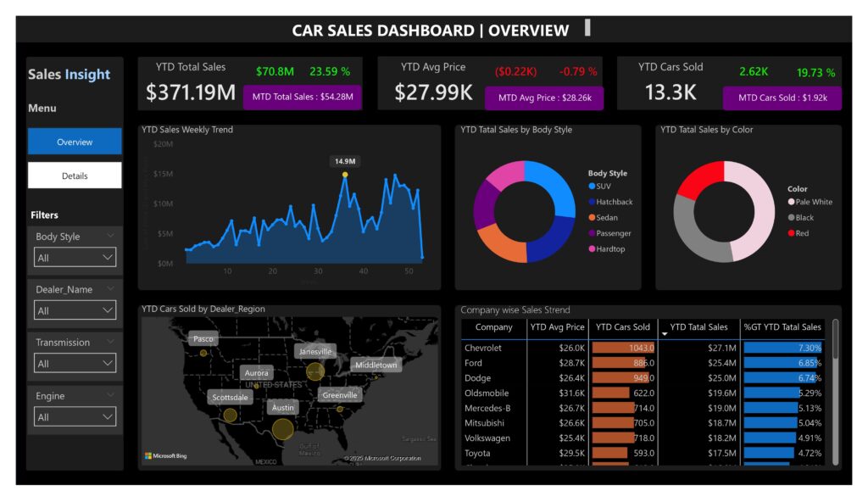Click the SUV legend marker dot
This screenshot has width=868, height=502.
pos(592,186)
